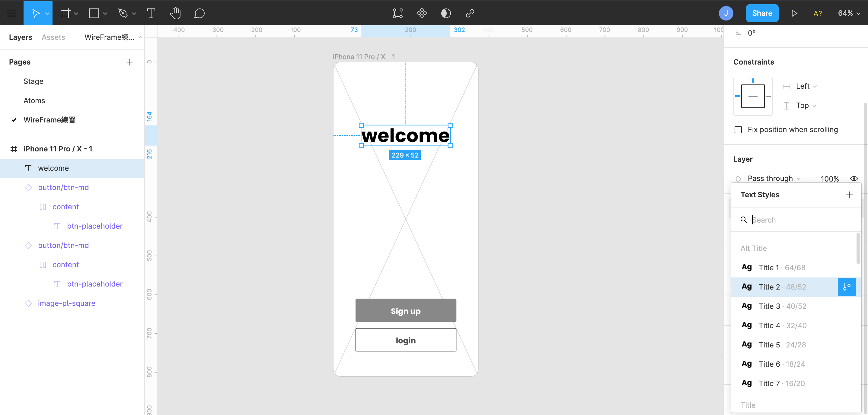868x415 pixels.
Task: Switch to the Assets tab
Action: coord(53,37)
